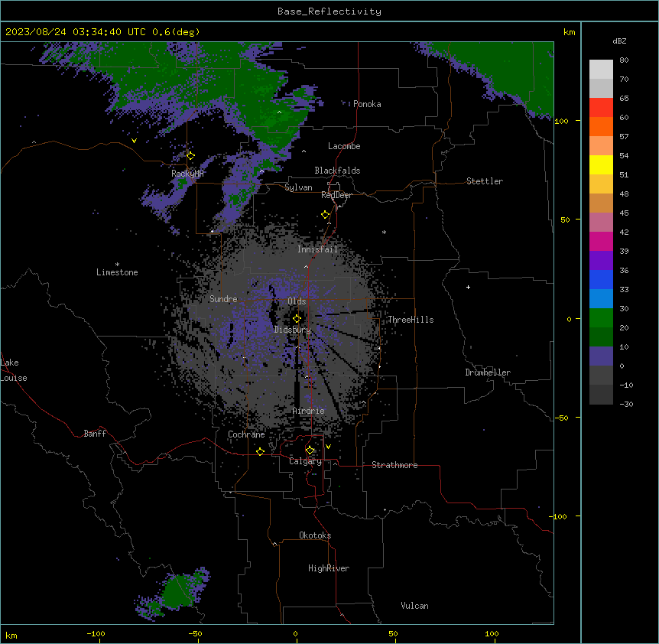This screenshot has width=659, height=644.
Task: Click the km unit label at bottom left
Action: point(11,635)
